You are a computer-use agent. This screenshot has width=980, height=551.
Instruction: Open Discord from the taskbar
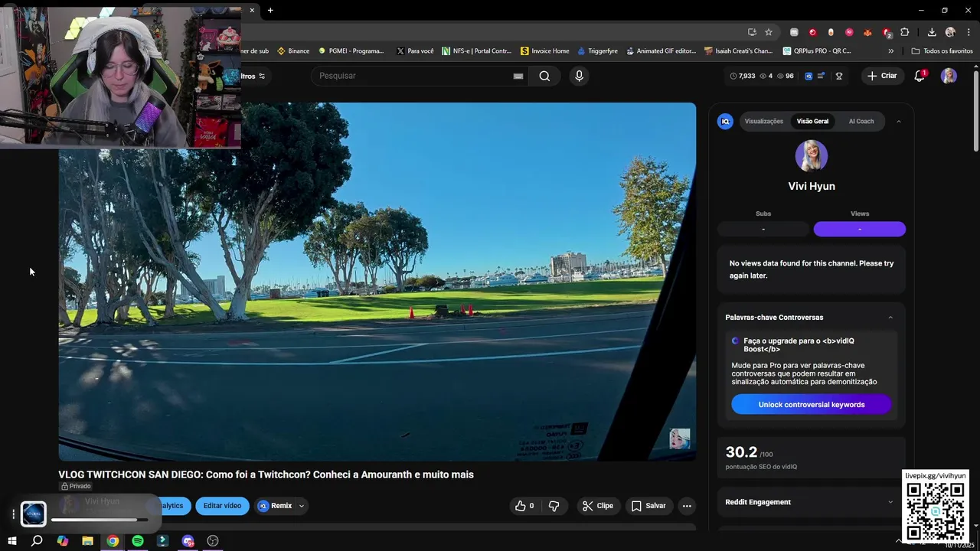point(188,541)
